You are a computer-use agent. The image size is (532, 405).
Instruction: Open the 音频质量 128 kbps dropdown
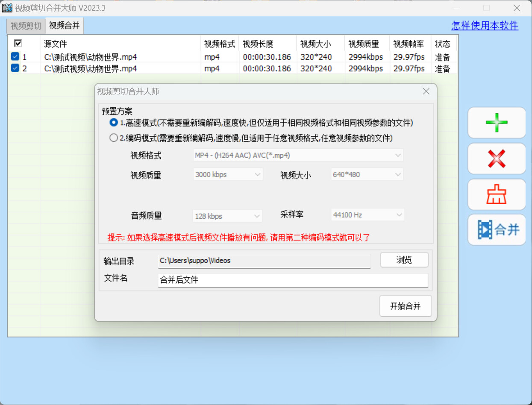tap(228, 216)
